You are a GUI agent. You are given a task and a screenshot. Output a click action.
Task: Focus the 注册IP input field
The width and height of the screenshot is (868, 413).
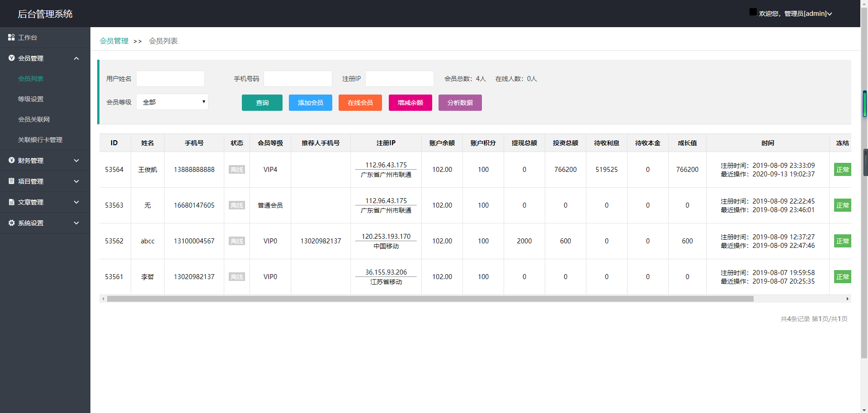tap(400, 79)
